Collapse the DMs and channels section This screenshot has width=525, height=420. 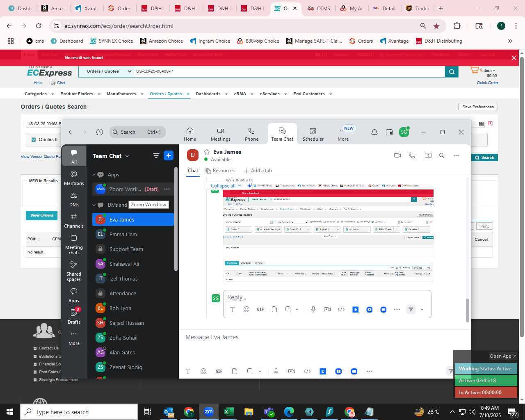coord(94,205)
